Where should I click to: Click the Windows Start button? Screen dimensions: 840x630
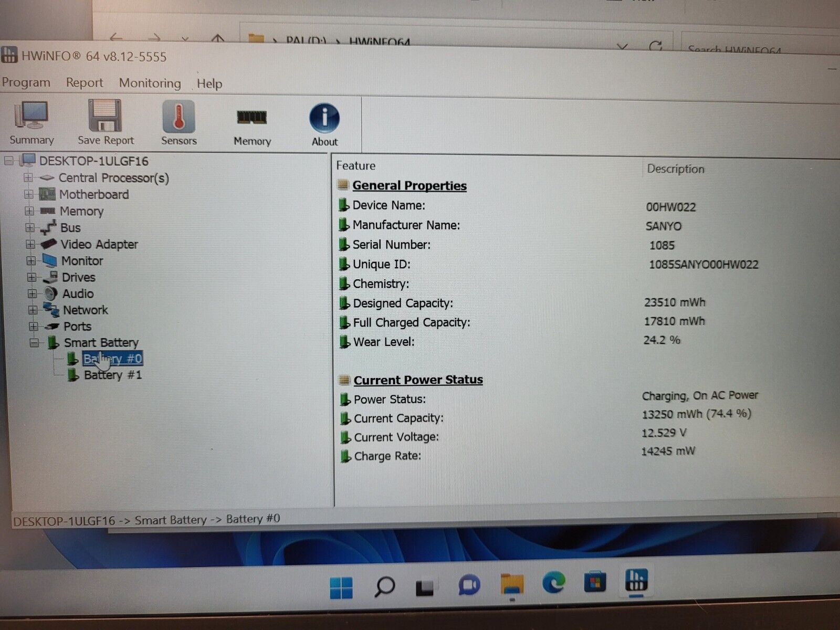point(341,587)
